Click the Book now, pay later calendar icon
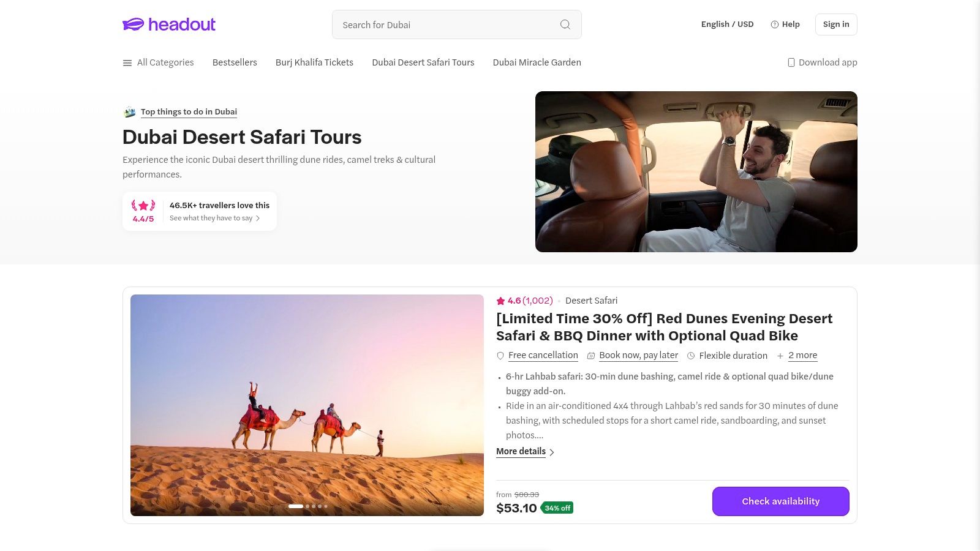The image size is (980, 551). pyautogui.click(x=590, y=355)
